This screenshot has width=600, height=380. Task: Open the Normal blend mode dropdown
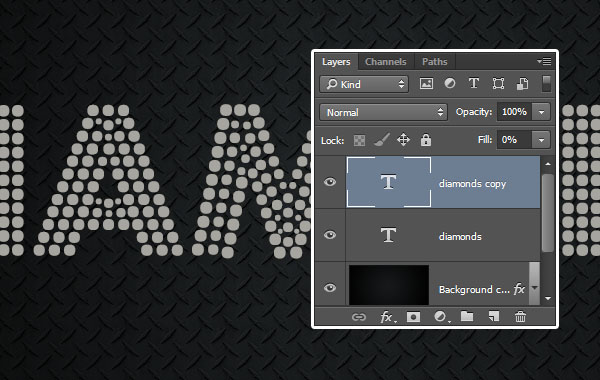383,112
